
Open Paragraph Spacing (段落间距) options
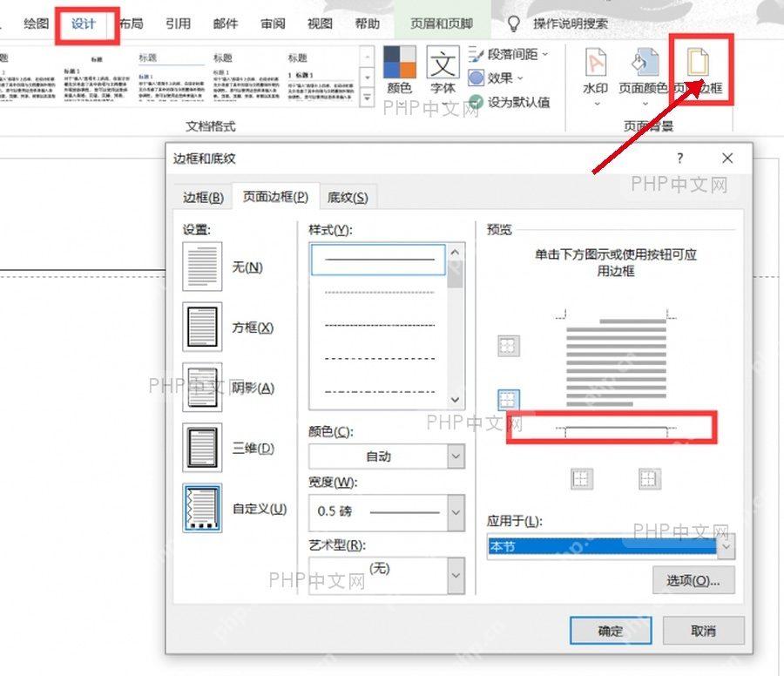click(508, 54)
